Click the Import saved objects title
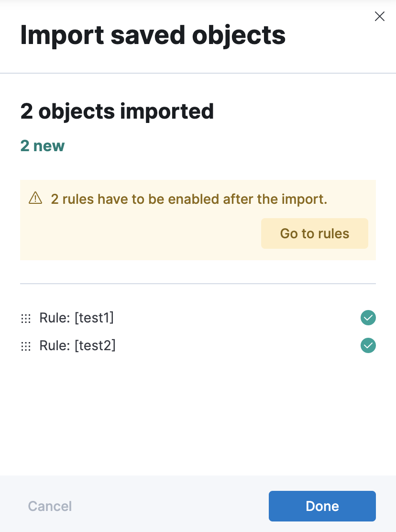The image size is (396, 532). click(x=153, y=34)
